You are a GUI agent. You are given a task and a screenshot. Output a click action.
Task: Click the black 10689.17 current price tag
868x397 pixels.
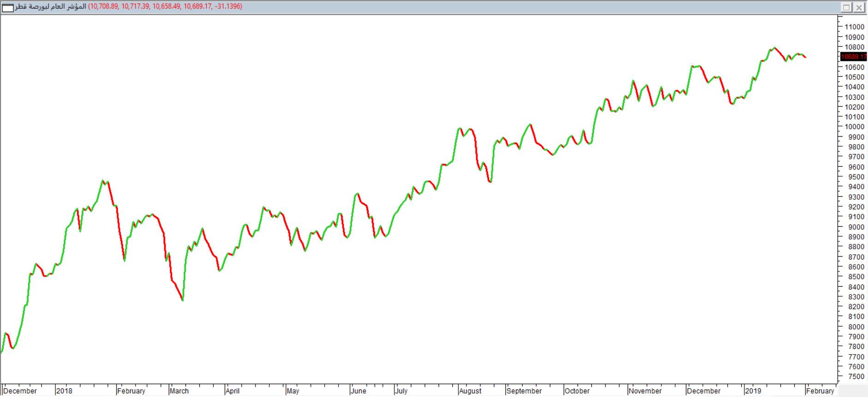tap(853, 57)
